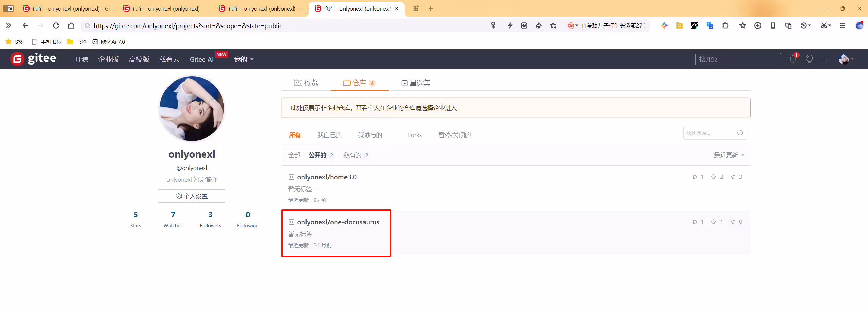868x311 pixels.
Task: Click the Gitee logo
Action: point(33,59)
